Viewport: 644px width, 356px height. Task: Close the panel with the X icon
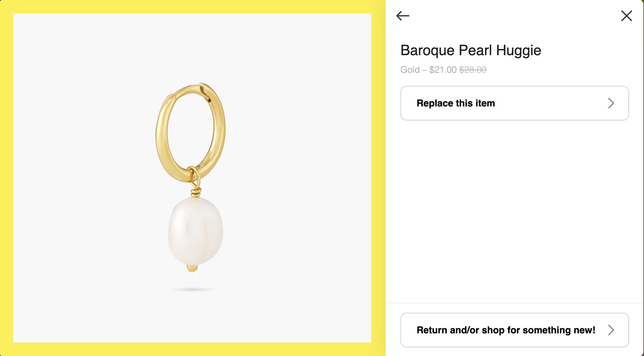[626, 16]
